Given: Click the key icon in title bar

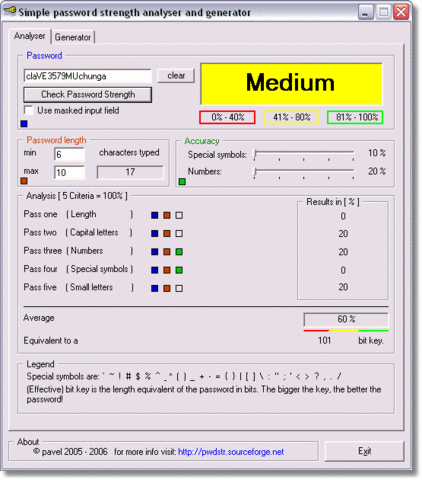Looking at the screenshot, I should coord(10,11).
